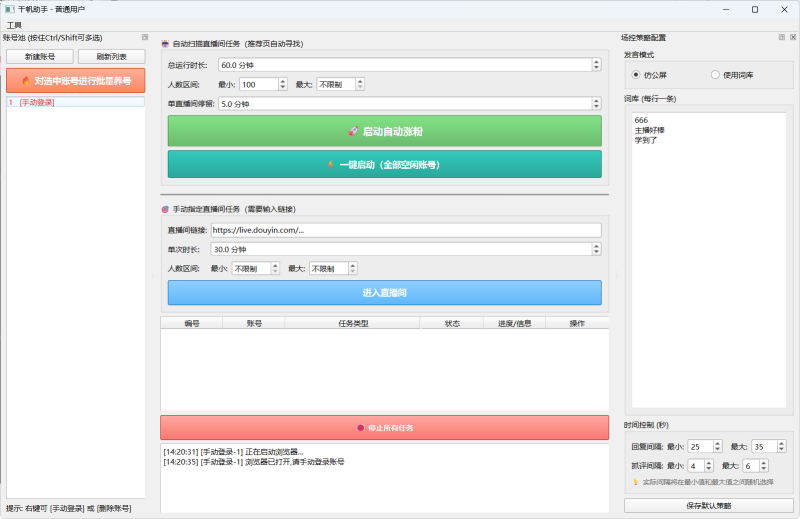Click 对选中账号进行批量养号 button
The image size is (800, 519).
[x=76, y=81]
